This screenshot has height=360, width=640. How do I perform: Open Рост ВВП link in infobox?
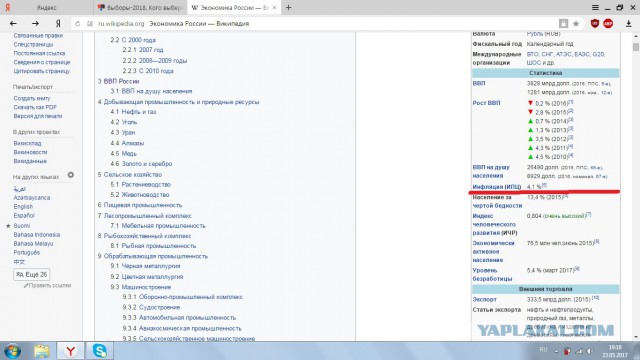pos(486,103)
